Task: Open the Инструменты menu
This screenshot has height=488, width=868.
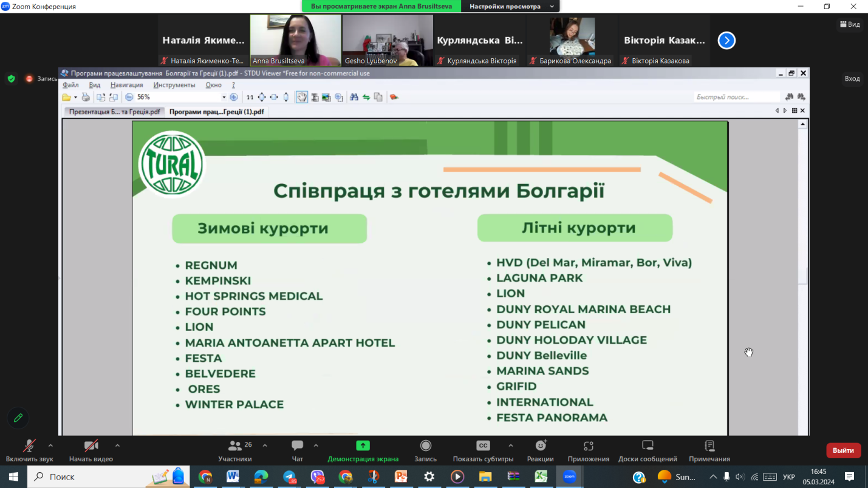Action: pyautogui.click(x=174, y=85)
